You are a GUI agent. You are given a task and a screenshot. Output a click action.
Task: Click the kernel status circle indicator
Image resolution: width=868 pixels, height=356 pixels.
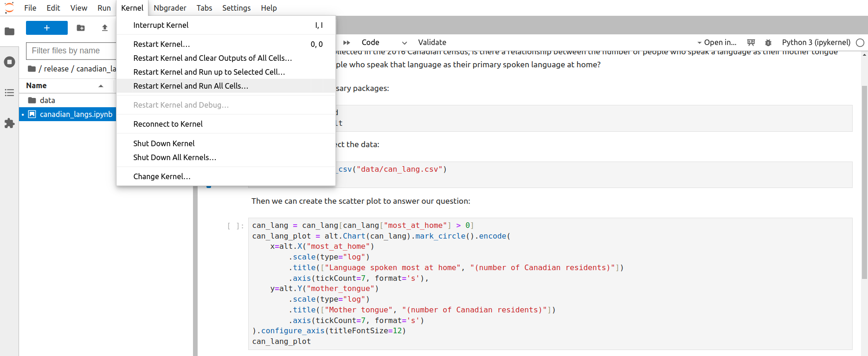pos(860,42)
